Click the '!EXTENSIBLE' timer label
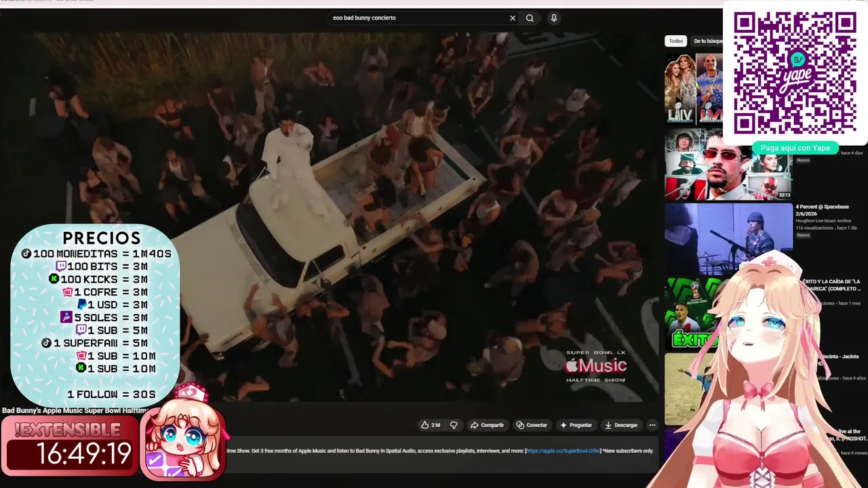 click(68, 430)
